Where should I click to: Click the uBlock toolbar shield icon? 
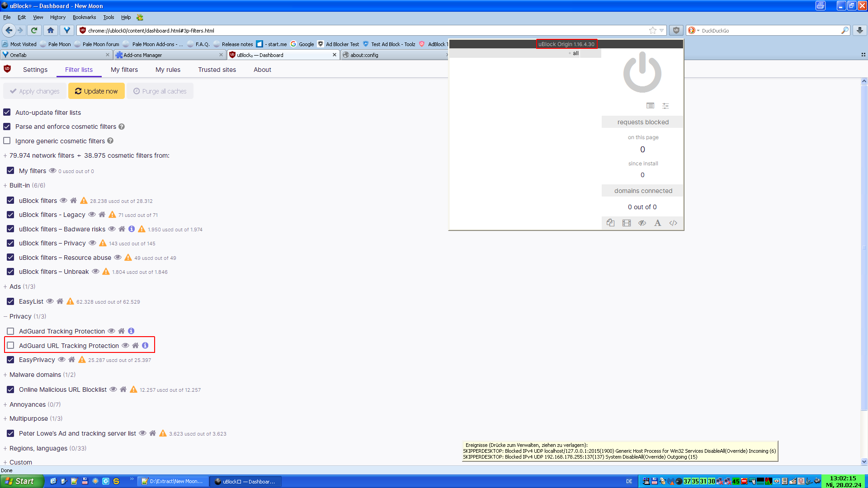(676, 30)
